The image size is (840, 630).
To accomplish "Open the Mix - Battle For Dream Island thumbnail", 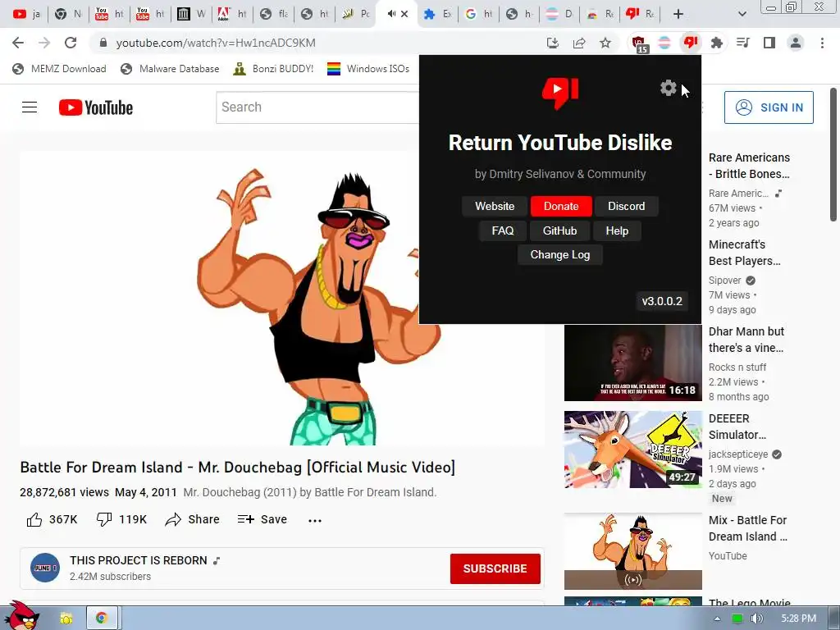I will (x=632, y=550).
